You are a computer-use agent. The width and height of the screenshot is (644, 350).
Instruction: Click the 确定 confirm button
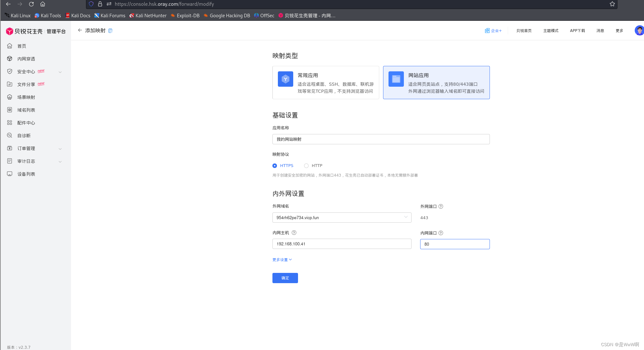click(285, 278)
